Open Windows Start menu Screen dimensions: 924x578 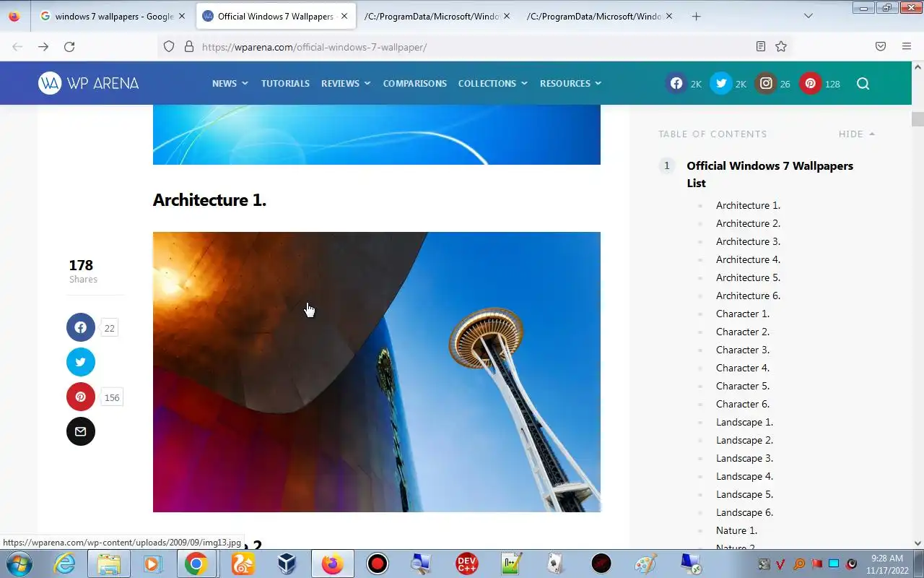[x=18, y=563]
